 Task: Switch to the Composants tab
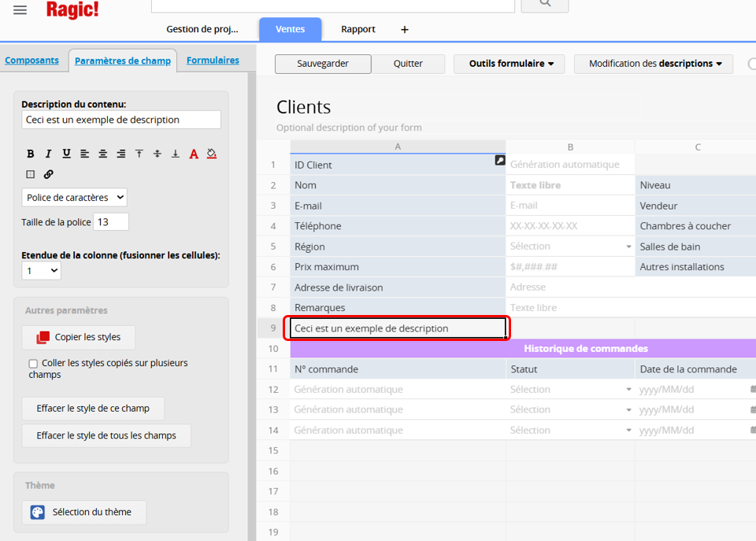pyautogui.click(x=32, y=60)
